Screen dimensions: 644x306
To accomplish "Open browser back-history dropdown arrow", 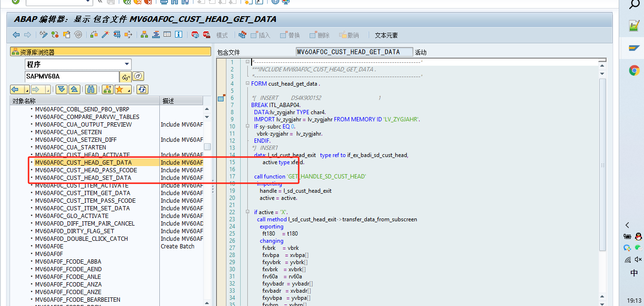I will [27, 89].
